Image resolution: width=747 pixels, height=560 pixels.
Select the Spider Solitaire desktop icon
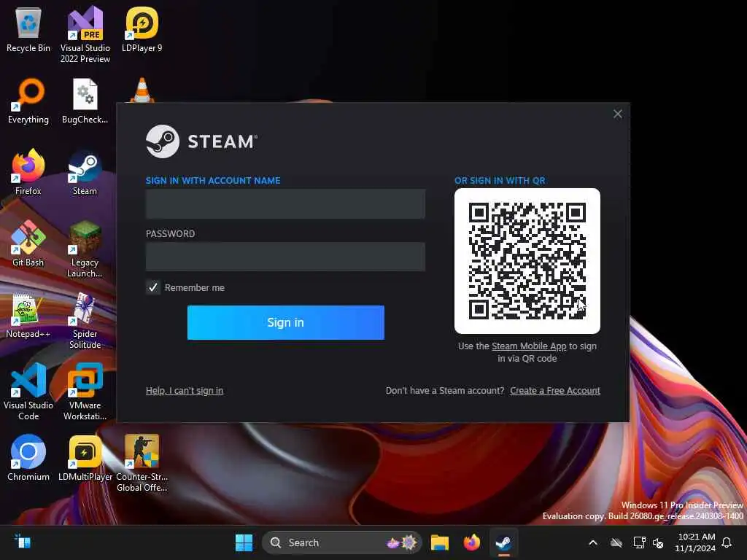point(85,320)
